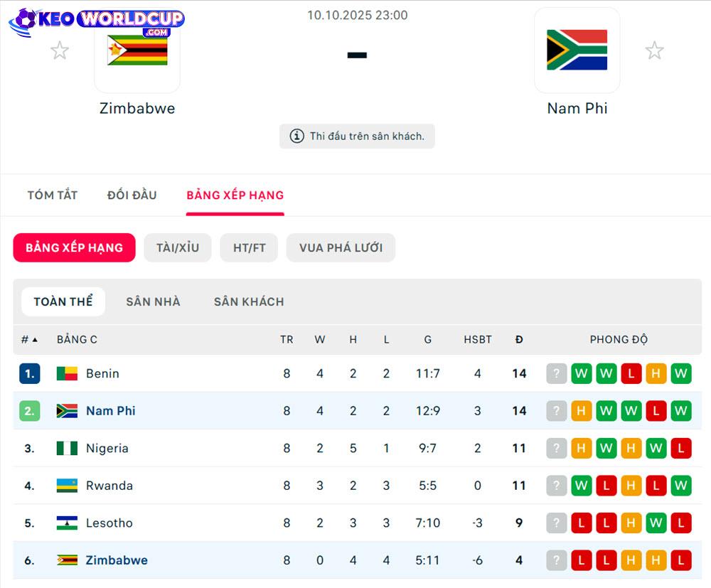Image resolution: width=711 pixels, height=588 pixels.
Task: Click the Lesotho flag icon in table
Action: click(x=67, y=523)
